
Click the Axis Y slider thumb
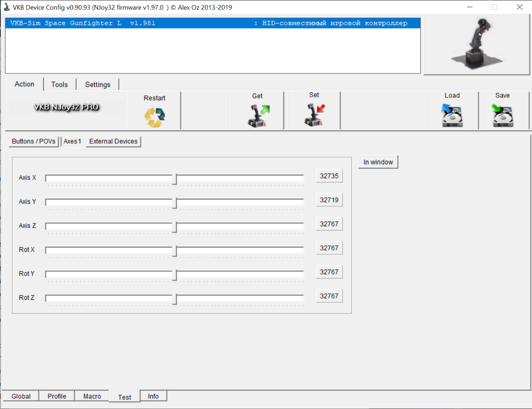(175, 203)
